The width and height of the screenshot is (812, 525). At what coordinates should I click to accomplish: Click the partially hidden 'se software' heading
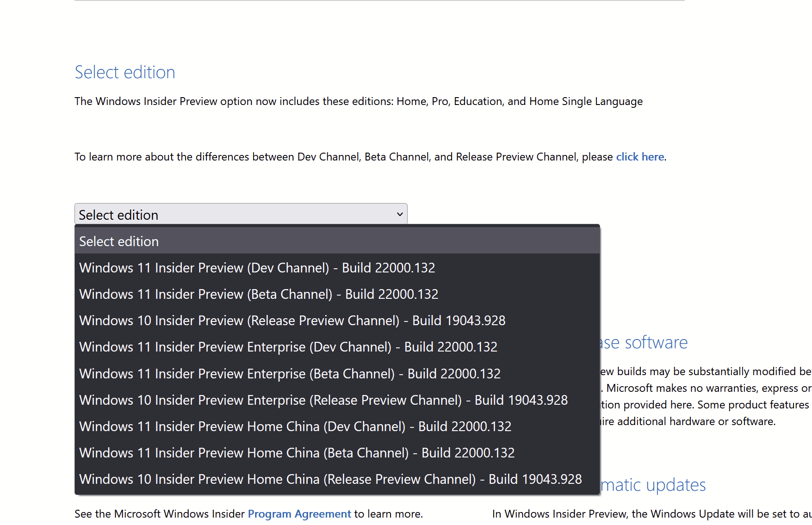pyautogui.click(x=644, y=342)
